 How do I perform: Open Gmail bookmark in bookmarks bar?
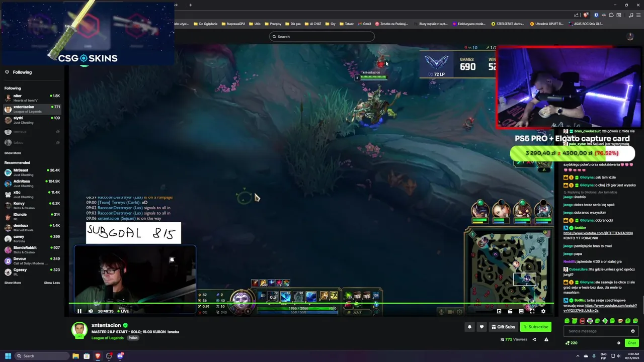(364, 24)
